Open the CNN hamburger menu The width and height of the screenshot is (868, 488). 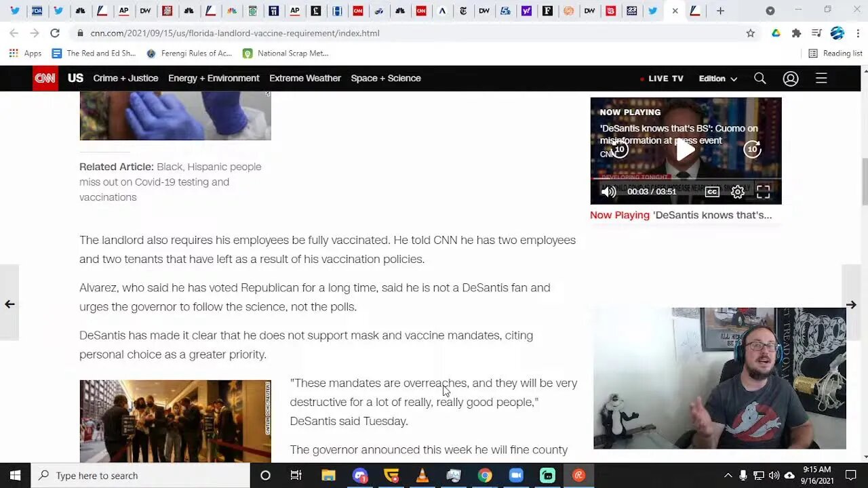pyautogui.click(x=821, y=79)
